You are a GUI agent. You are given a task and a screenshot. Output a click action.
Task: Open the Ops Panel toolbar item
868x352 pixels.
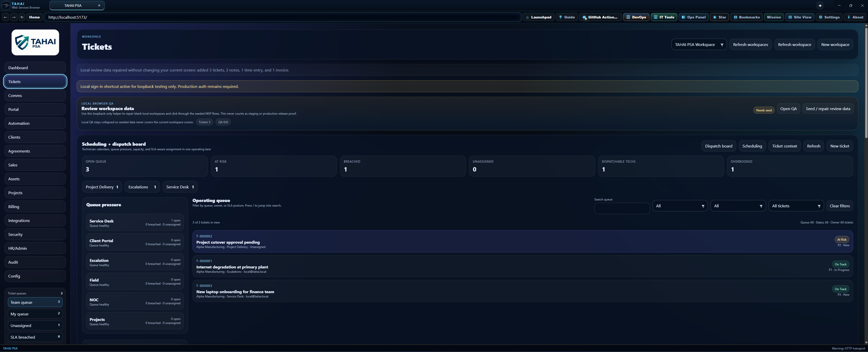[693, 17]
